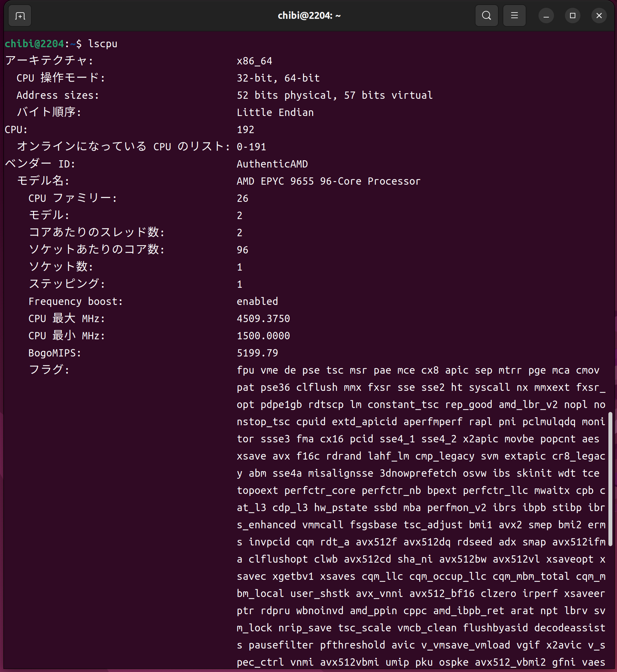Close the terminal window
Viewport: 617px width, 672px height.
[599, 16]
